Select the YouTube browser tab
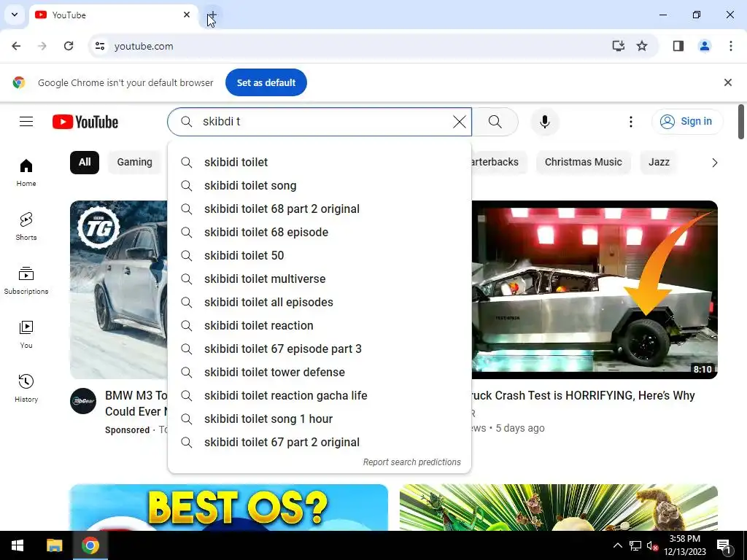The width and height of the screenshot is (747, 560). pyautogui.click(x=113, y=15)
